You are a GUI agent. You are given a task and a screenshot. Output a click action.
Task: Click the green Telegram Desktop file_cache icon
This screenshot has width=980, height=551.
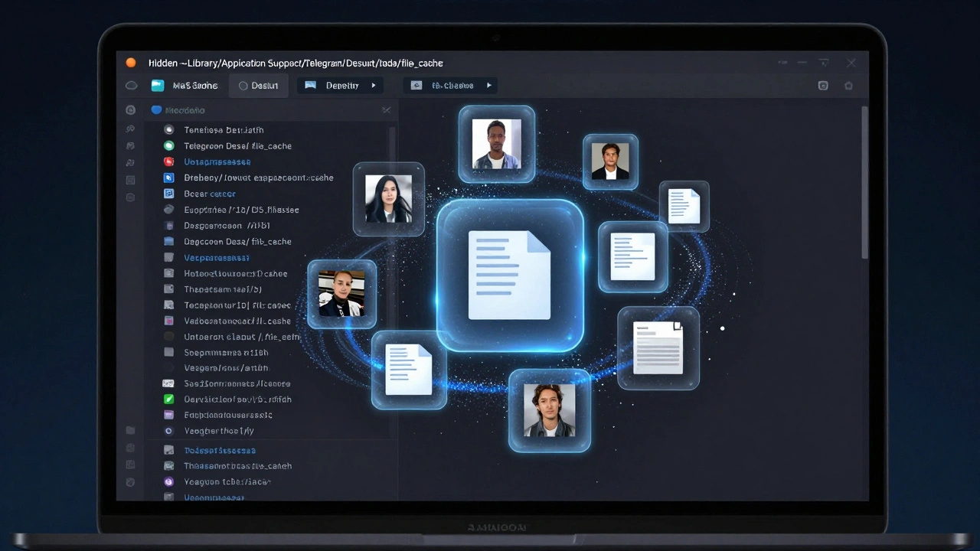[168, 145]
